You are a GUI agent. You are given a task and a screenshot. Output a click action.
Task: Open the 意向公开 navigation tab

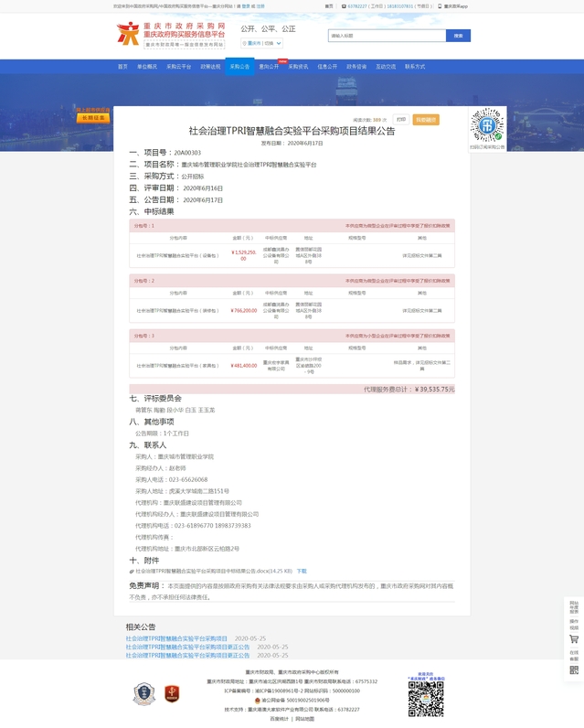(x=269, y=67)
